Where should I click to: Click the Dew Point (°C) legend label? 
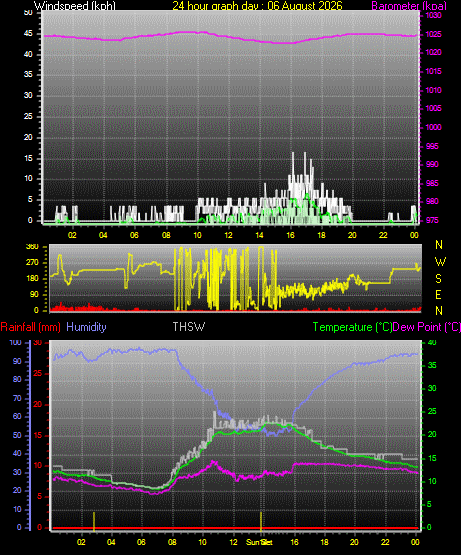pos(427,327)
